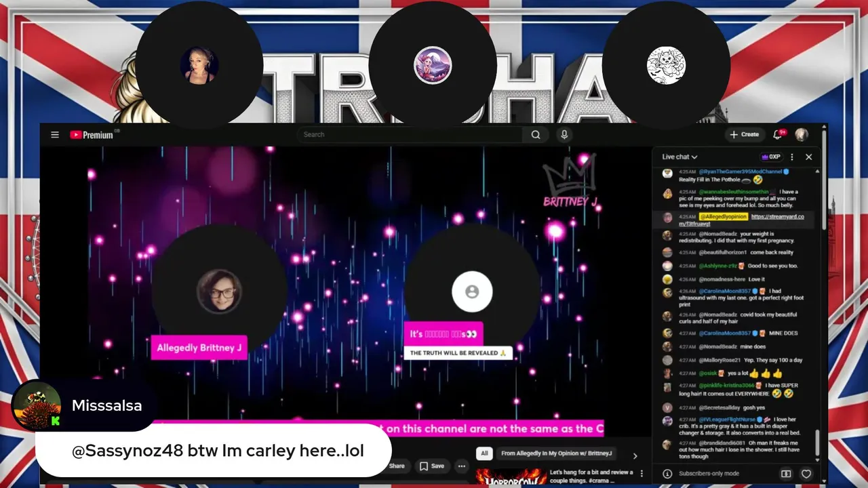This screenshot has height=488, width=868.
Task: Open account avatar menu on YouTube
Action: point(802,134)
